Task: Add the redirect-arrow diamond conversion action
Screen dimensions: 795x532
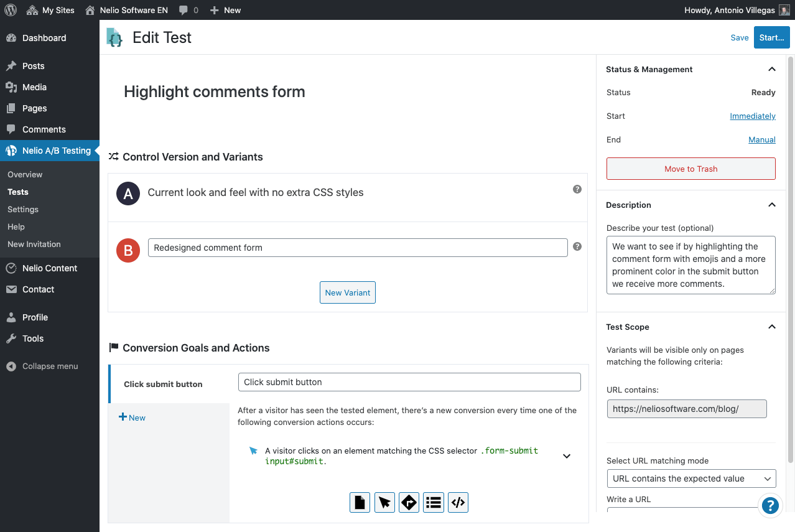Action: click(409, 502)
